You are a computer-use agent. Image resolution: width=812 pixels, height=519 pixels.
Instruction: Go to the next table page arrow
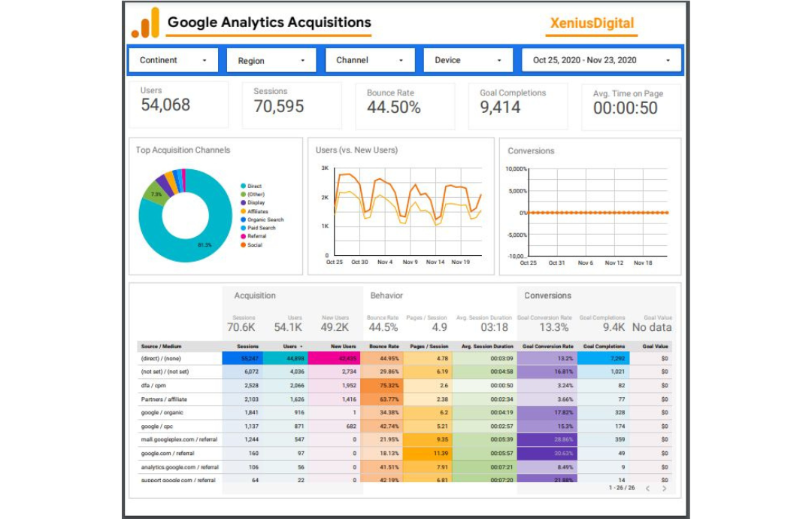click(665, 488)
